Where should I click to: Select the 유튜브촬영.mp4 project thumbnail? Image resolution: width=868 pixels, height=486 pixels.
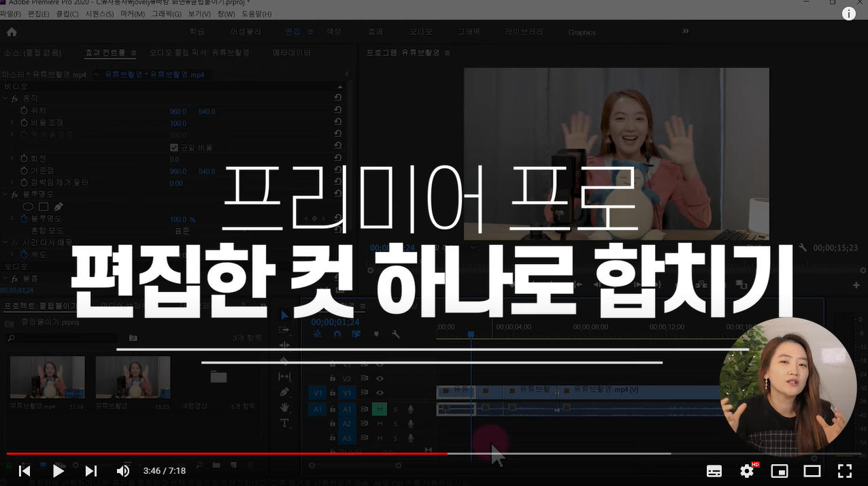click(x=48, y=377)
